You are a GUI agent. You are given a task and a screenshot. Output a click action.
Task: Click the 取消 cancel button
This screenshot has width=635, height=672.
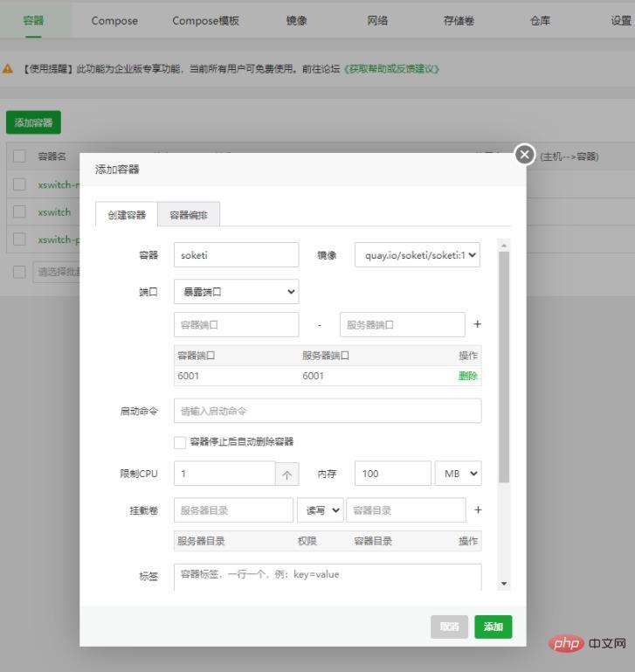449,627
